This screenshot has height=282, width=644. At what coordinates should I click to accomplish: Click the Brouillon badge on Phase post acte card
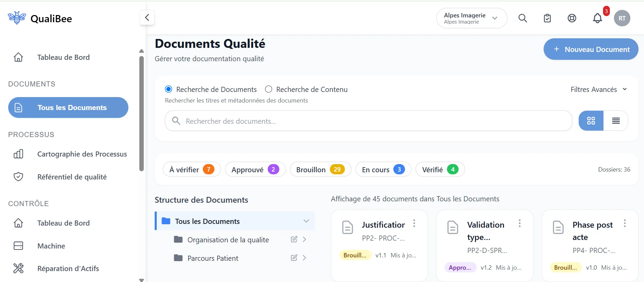click(565, 268)
